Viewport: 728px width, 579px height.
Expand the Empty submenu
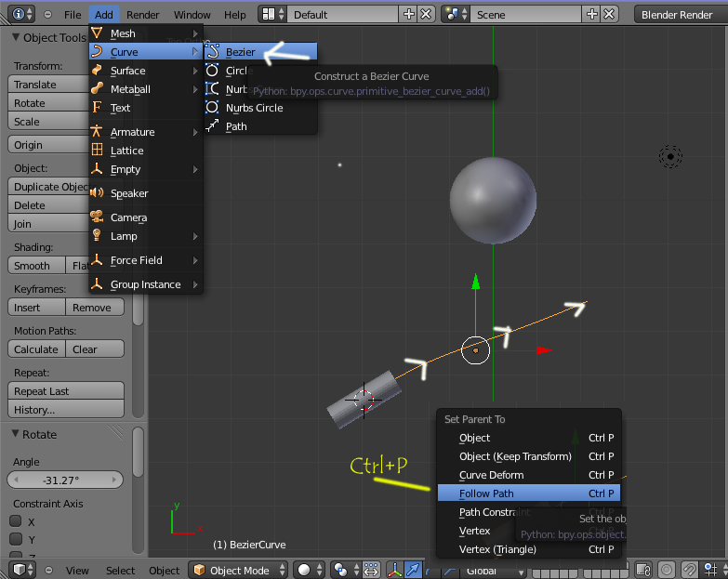pos(146,169)
